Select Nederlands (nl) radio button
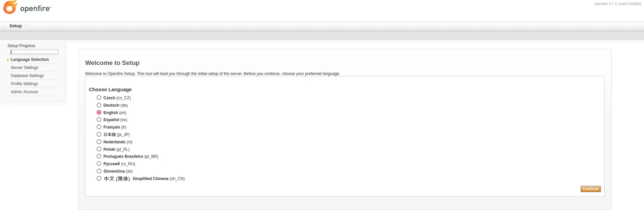Viewport: 644px width, 212px height. [99, 142]
